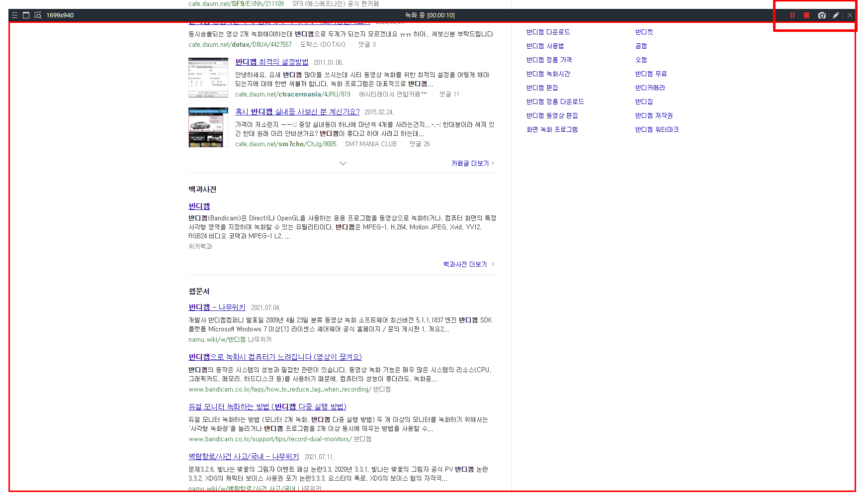Select related search 반디컷
The height and width of the screenshot is (498, 868).
tap(644, 32)
